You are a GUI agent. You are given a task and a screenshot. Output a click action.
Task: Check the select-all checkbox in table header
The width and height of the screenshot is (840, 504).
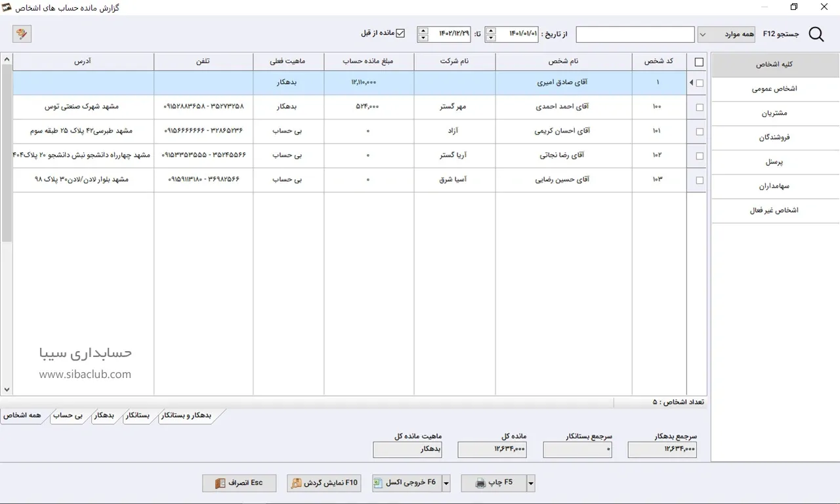coord(699,62)
